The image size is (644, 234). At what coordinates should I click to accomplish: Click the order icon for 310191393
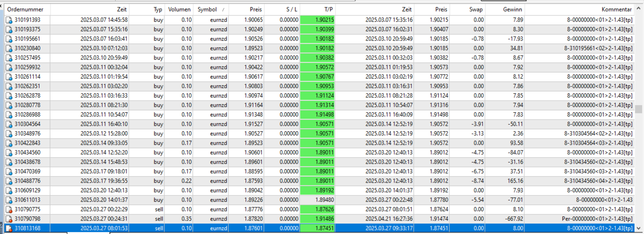(x=8, y=20)
